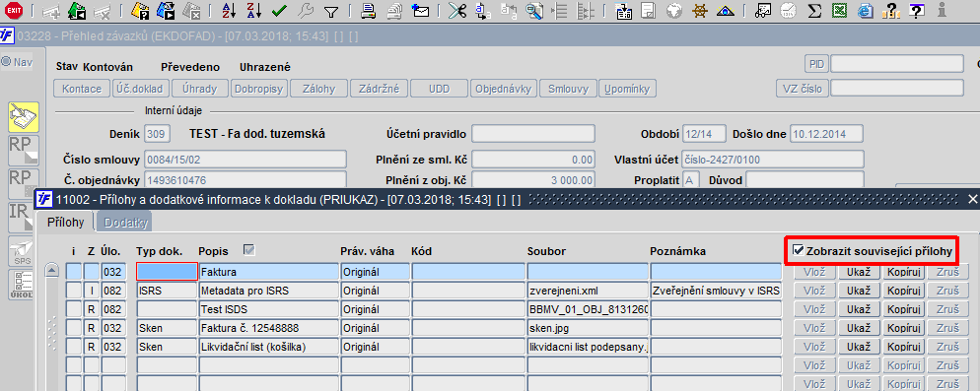Click the grey info 'i' icon
Image resolution: width=980 pixels, height=391 pixels.
942,11
